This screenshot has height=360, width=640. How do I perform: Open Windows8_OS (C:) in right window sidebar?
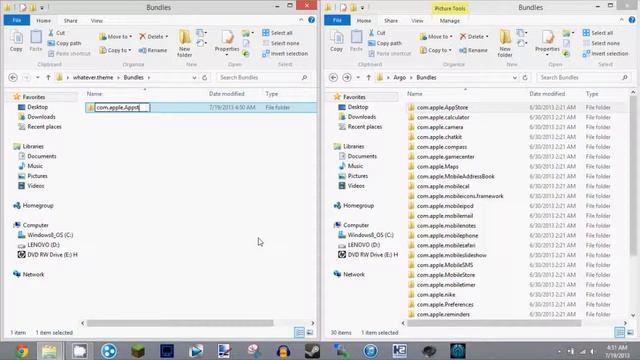(x=370, y=235)
